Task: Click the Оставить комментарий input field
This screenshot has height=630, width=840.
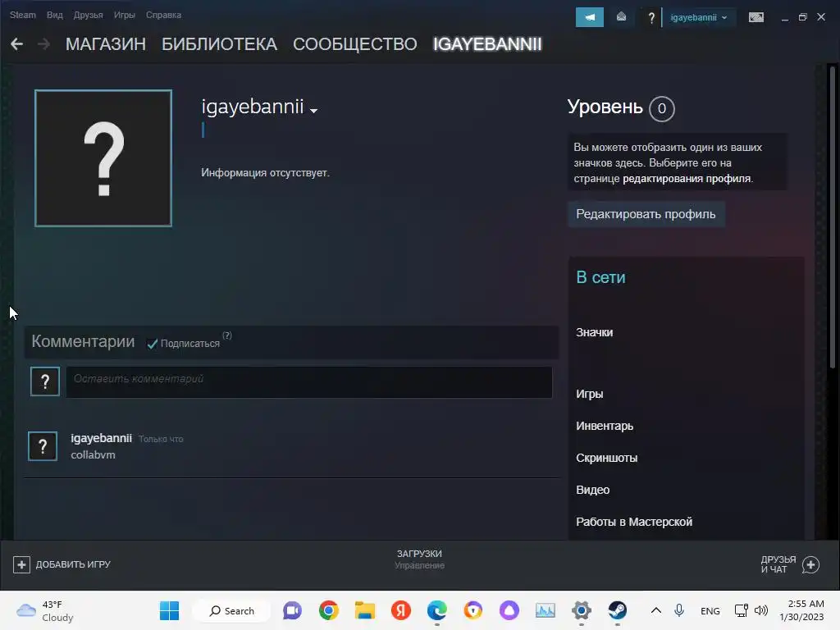Action: tap(309, 382)
